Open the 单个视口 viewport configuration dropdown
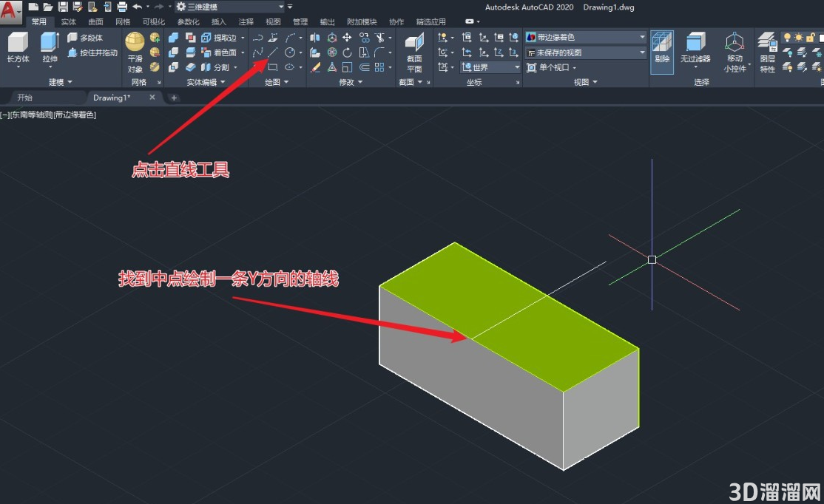This screenshot has height=504, width=824. tap(552, 67)
